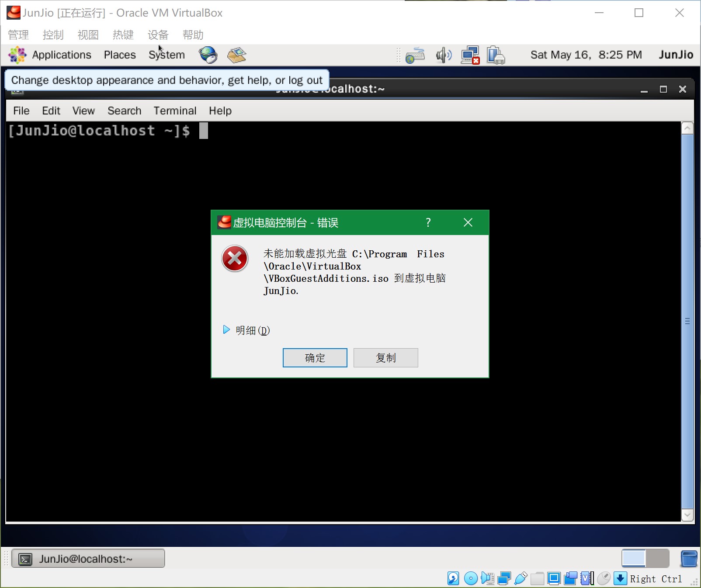
Task: Click the terminal scrollbar down arrow
Action: coord(687,515)
